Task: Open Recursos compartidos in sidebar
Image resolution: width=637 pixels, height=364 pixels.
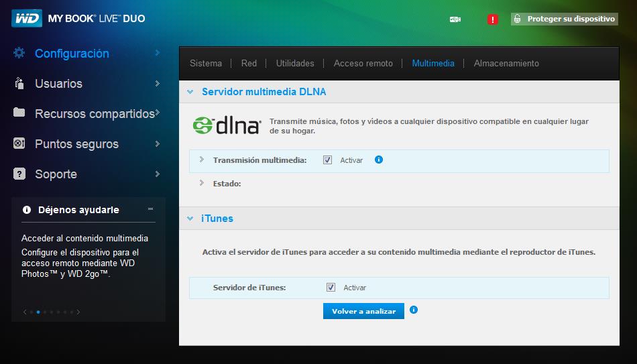Action: 94,113
